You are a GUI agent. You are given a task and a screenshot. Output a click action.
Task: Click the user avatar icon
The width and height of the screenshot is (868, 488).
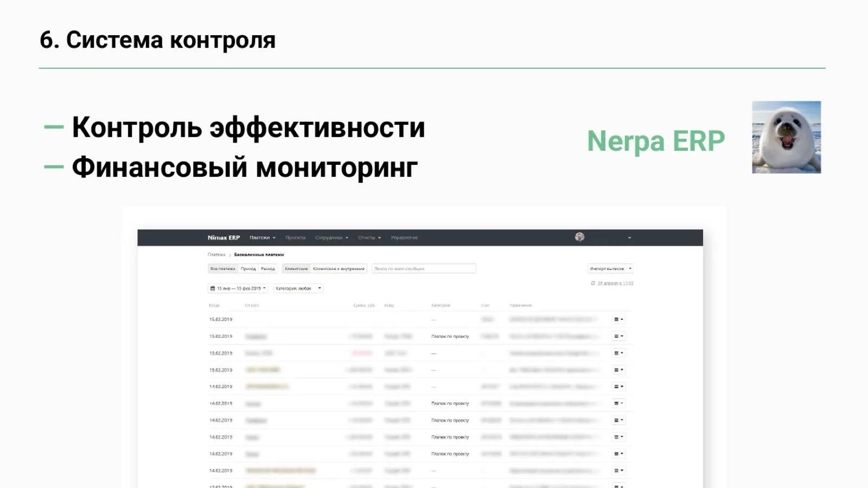[x=579, y=237]
